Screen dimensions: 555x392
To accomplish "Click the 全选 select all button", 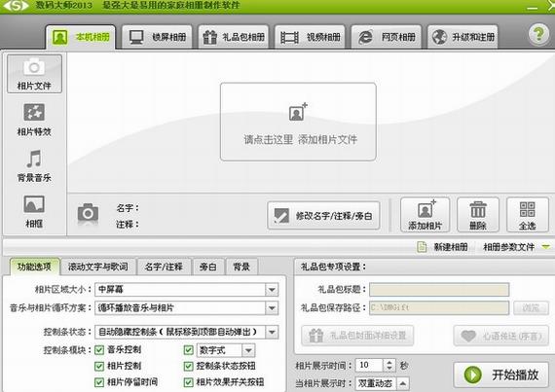I will click(x=528, y=215).
